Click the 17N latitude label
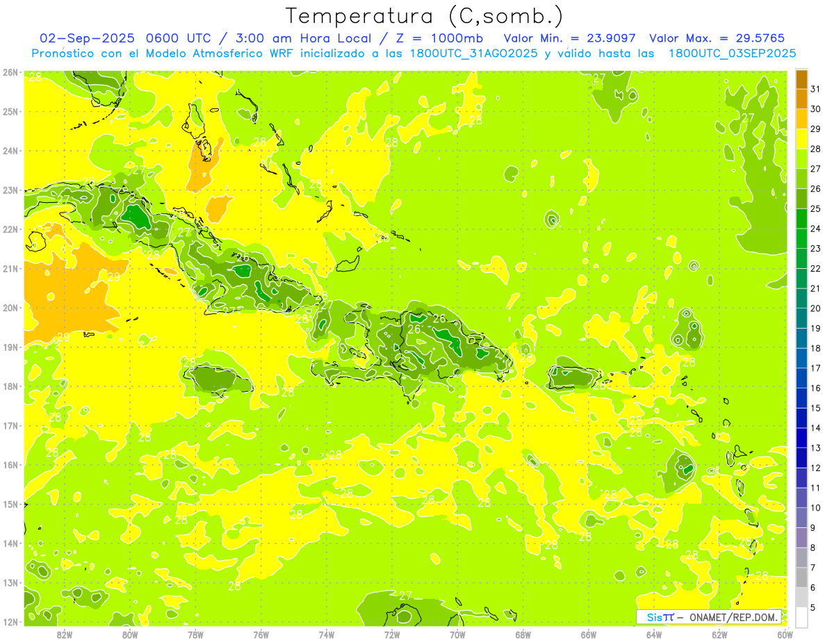This screenshot has width=834, height=644. coord(10,426)
